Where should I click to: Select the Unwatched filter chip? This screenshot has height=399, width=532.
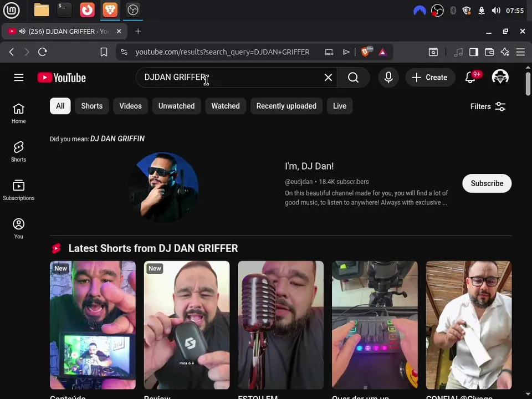[176, 106]
